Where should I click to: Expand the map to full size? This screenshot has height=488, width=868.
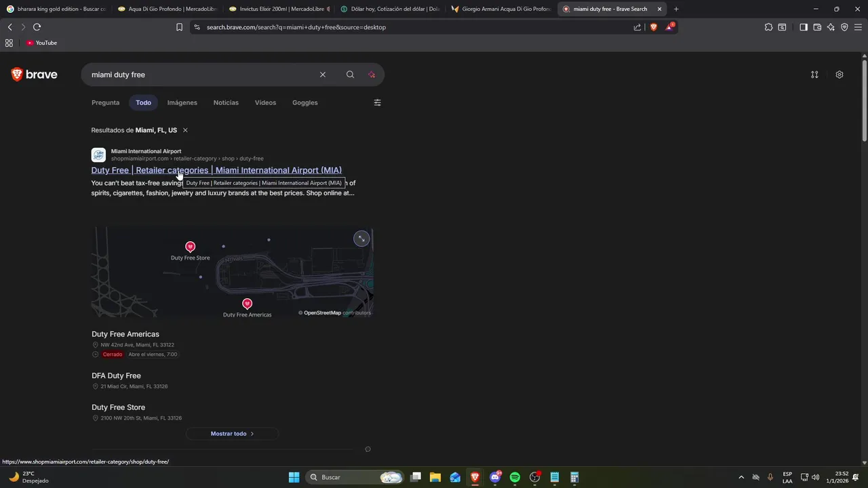(361, 239)
